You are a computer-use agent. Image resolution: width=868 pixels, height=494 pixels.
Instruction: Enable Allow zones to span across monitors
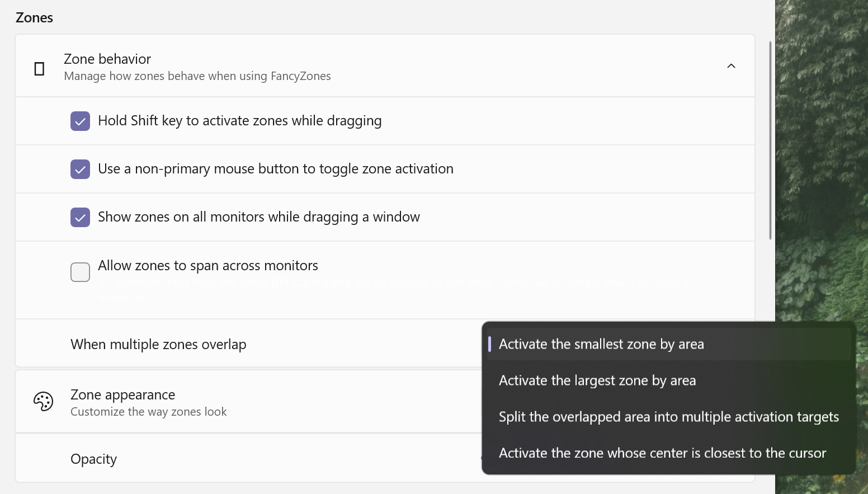click(80, 272)
